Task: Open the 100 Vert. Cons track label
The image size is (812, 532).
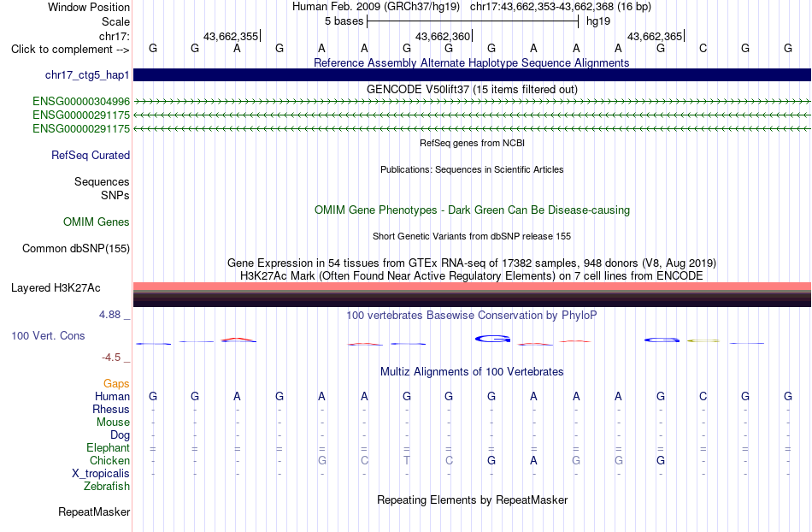Action: pyautogui.click(x=48, y=335)
